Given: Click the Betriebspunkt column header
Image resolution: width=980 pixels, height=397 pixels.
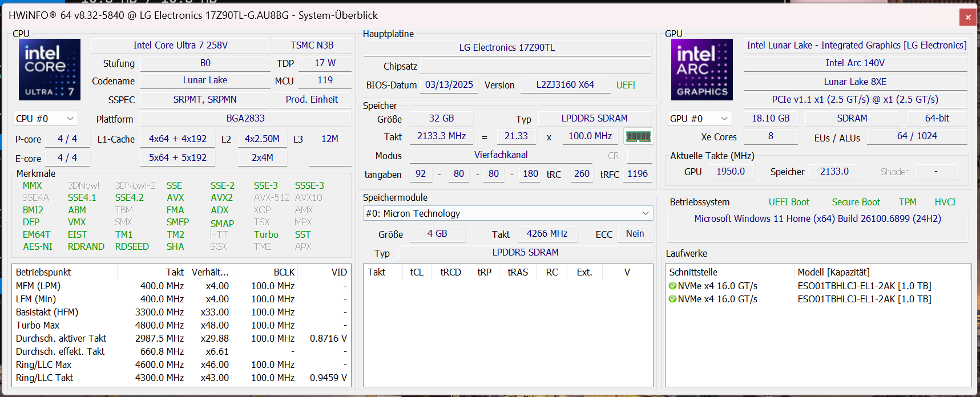Looking at the screenshot, I should tap(43, 272).
